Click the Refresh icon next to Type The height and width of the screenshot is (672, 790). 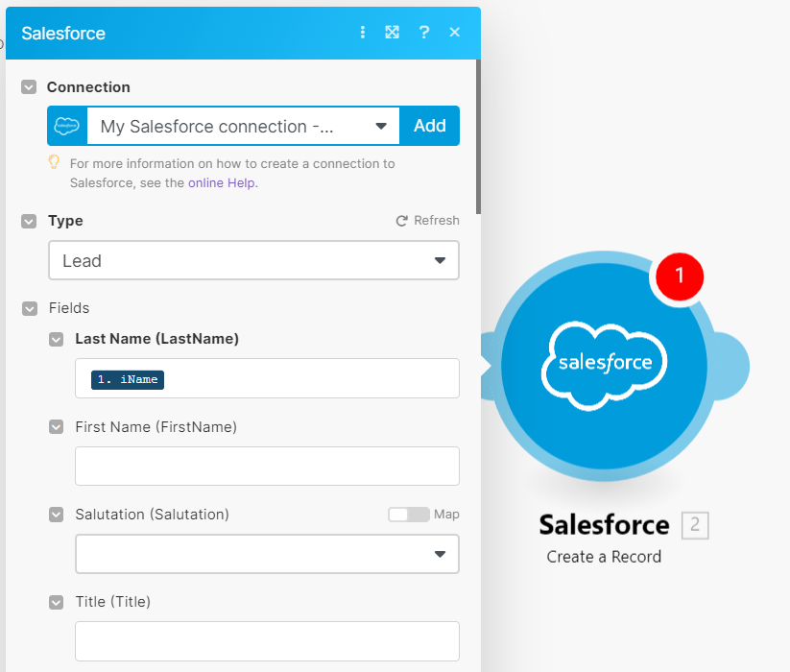click(401, 221)
